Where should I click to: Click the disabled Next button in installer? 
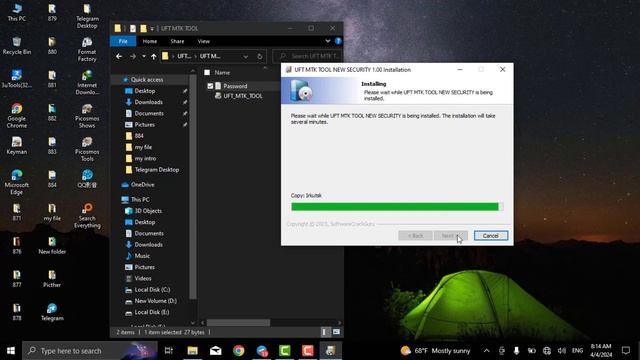(451, 236)
